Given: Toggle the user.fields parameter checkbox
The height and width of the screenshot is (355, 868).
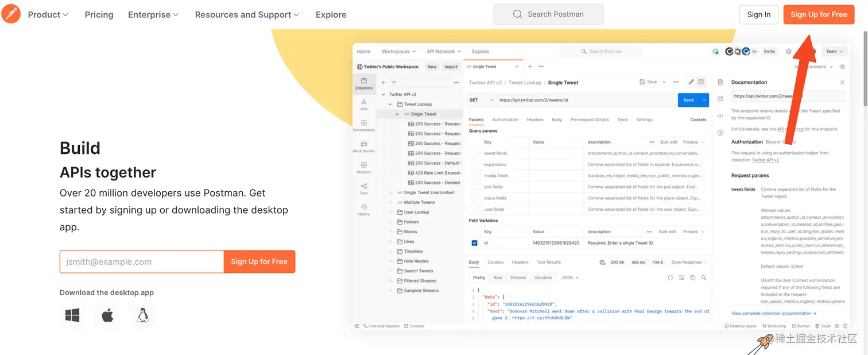Looking at the screenshot, I should (x=474, y=209).
